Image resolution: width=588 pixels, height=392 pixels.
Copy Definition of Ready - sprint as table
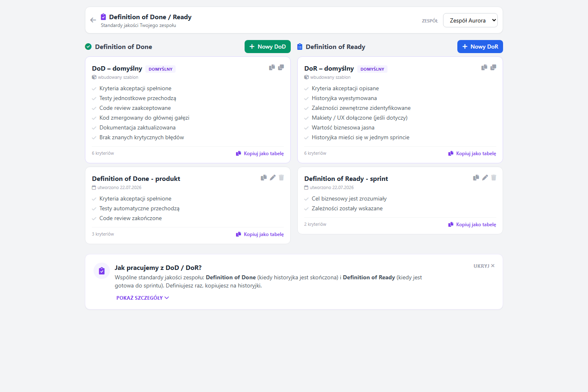[472, 225]
